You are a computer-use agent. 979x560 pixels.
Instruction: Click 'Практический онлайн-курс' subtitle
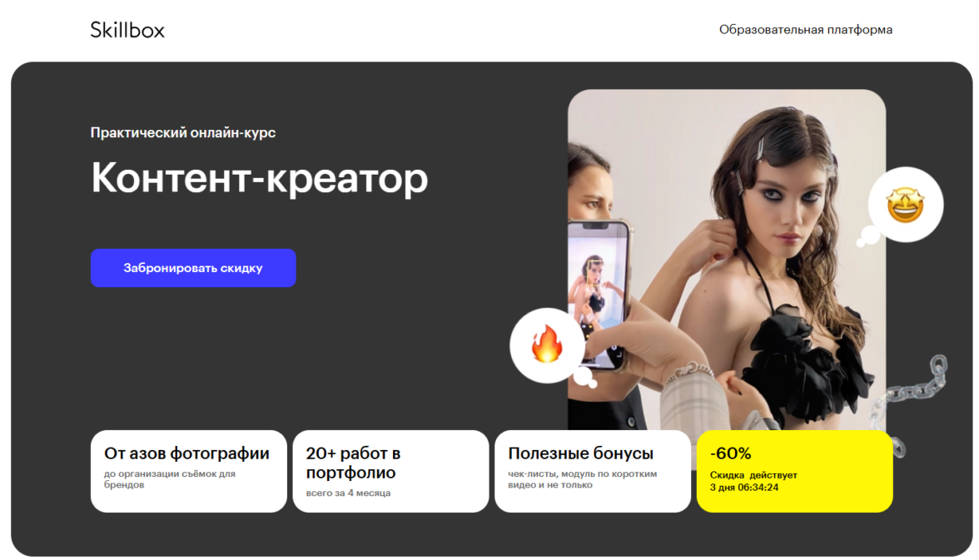(x=183, y=132)
